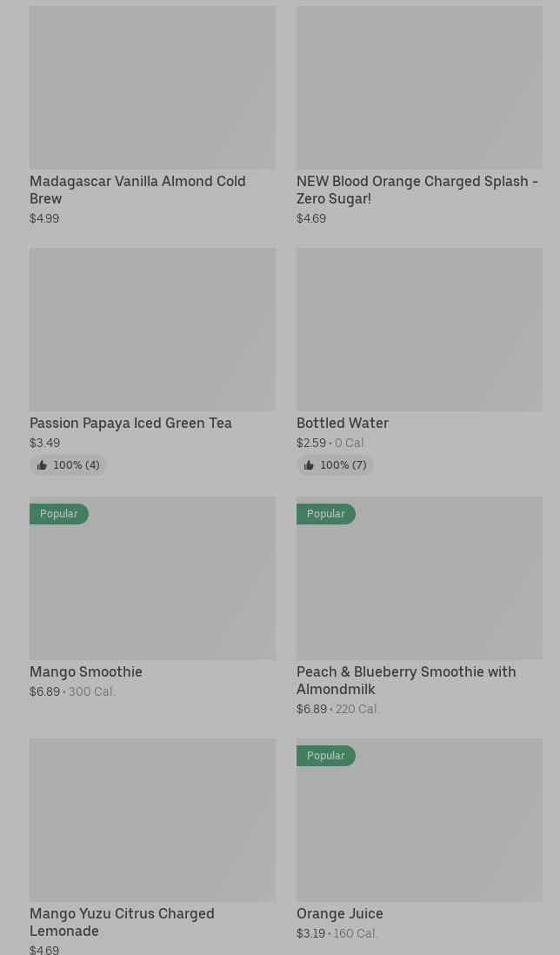
Task: Click the Madagascar Vanilla Cold Brew image
Action: tap(152, 87)
